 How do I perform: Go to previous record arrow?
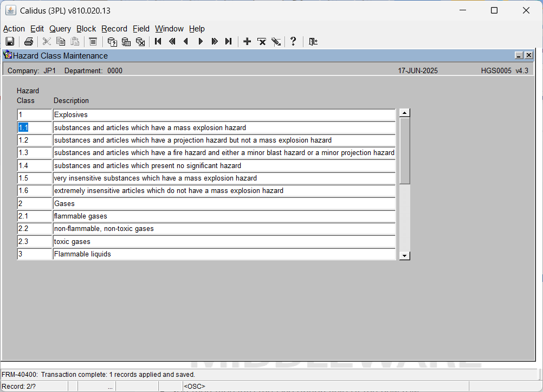[186, 42]
